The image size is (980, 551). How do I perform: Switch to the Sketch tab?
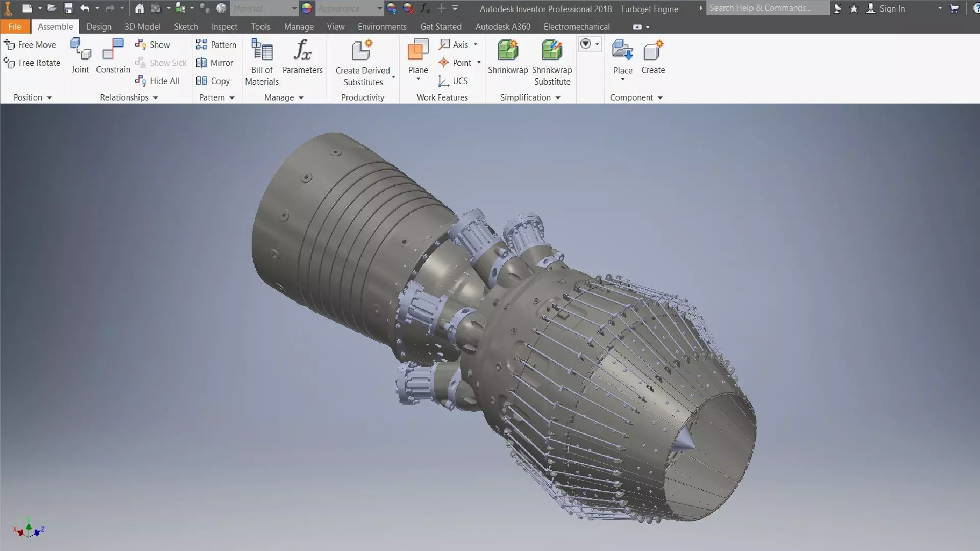click(x=186, y=27)
